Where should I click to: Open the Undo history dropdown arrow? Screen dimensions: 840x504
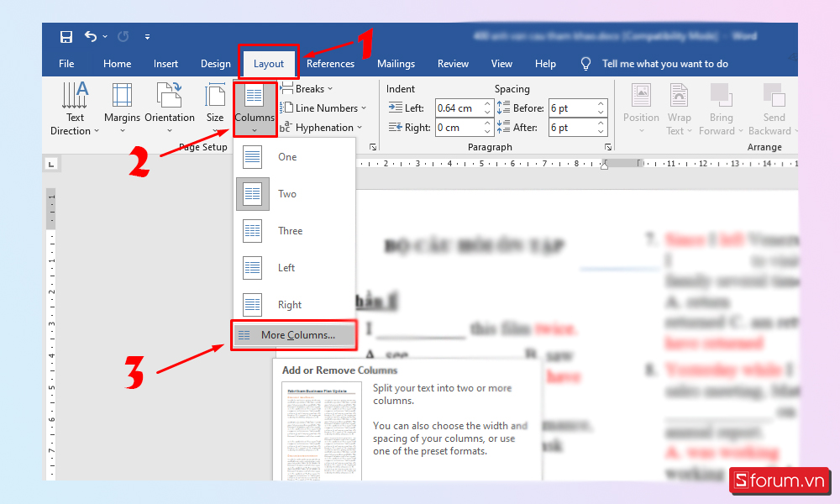105,36
